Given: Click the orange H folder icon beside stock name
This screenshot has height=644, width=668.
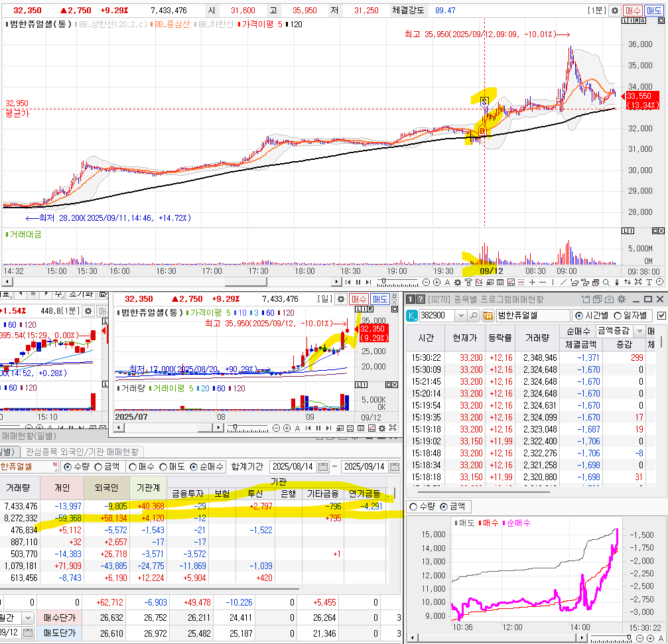Looking at the screenshot, I should click(488, 316).
